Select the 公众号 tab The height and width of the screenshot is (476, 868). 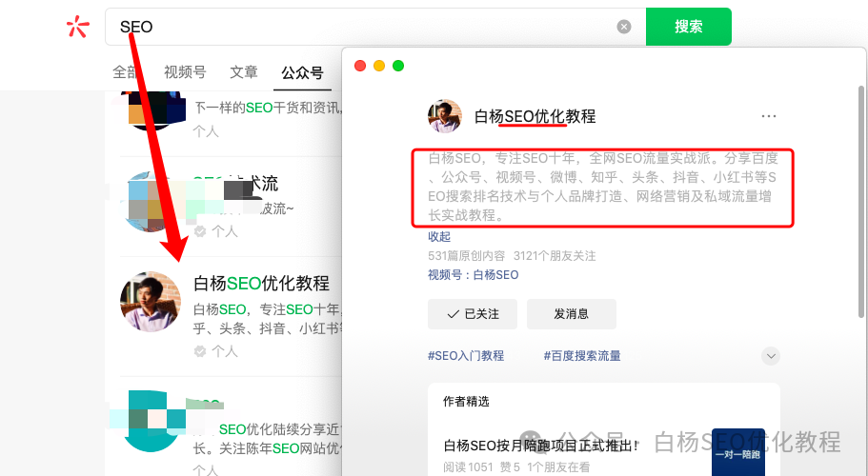coord(302,72)
